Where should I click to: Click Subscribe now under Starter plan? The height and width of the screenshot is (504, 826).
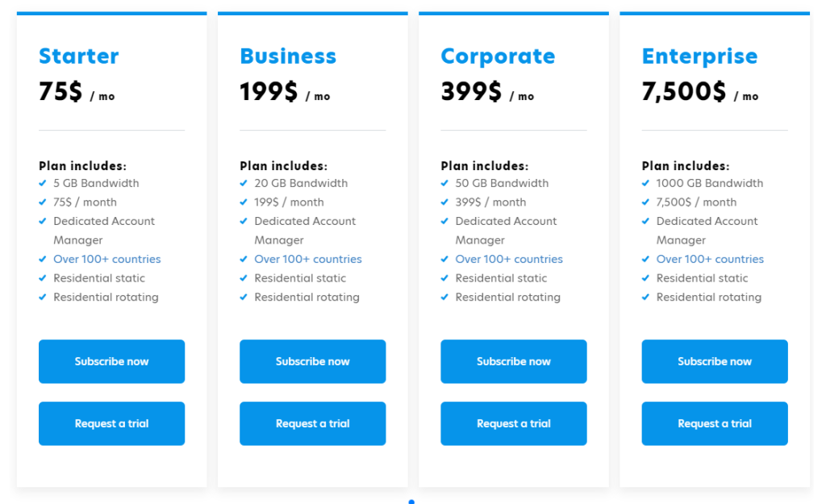point(111,361)
